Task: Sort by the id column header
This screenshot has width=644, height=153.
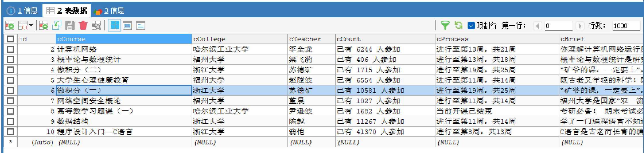Action: pos(37,39)
